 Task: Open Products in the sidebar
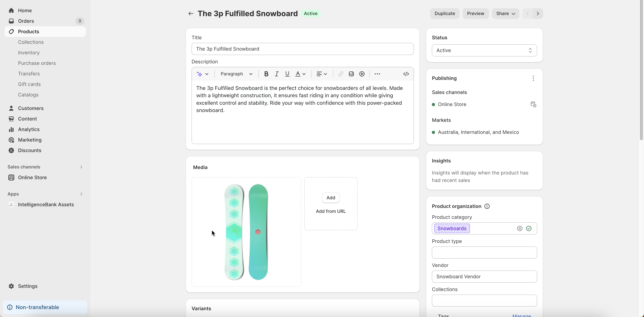tap(45, 31)
